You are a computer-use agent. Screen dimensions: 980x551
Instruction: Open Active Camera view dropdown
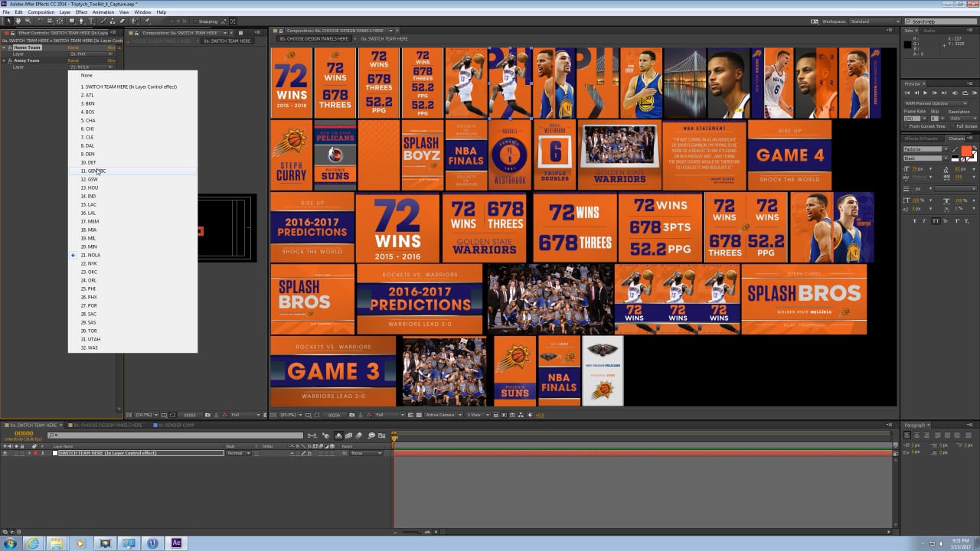(443, 415)
